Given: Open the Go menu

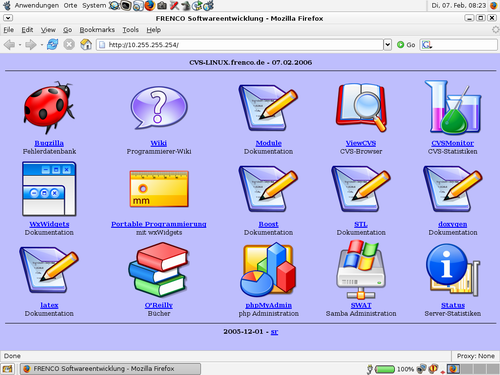Looking at the screenshot, I should (x=68, y=30).
